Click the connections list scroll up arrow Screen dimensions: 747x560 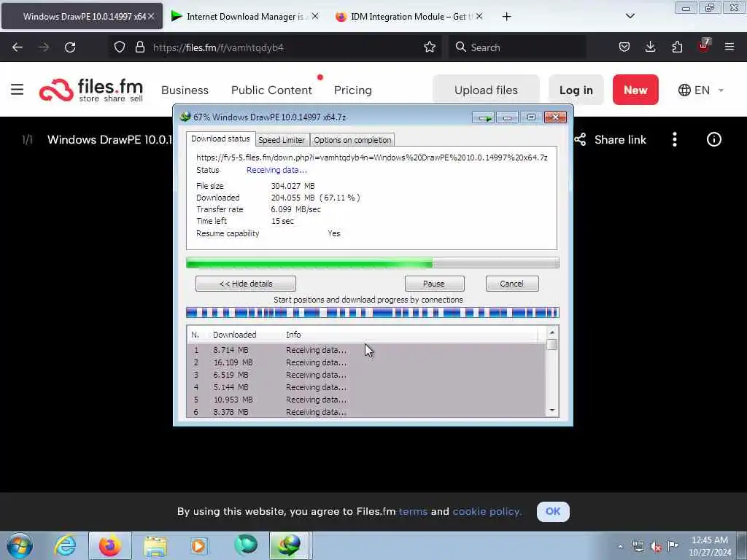coord(552,332)
